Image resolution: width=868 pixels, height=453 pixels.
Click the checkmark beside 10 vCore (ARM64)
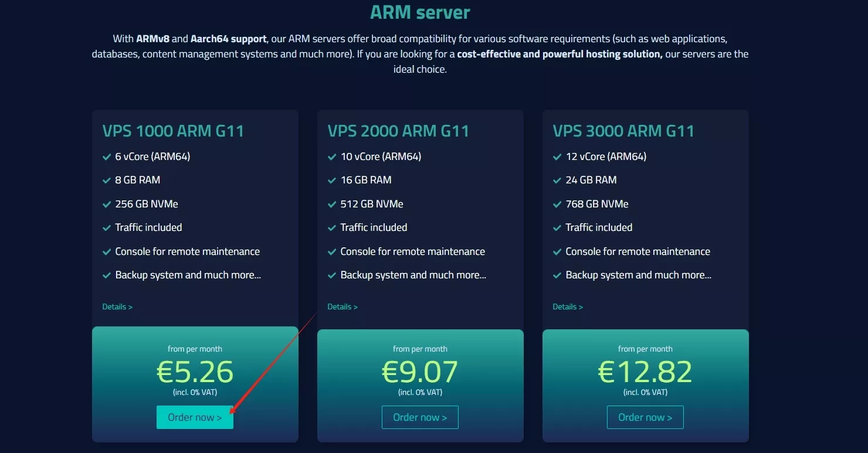332,157
